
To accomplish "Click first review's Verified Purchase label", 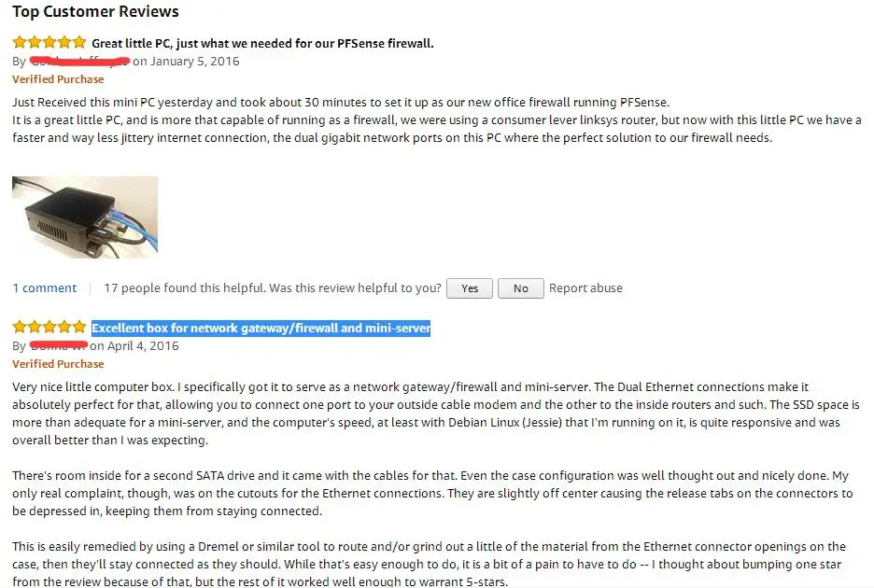I will 58,79.
